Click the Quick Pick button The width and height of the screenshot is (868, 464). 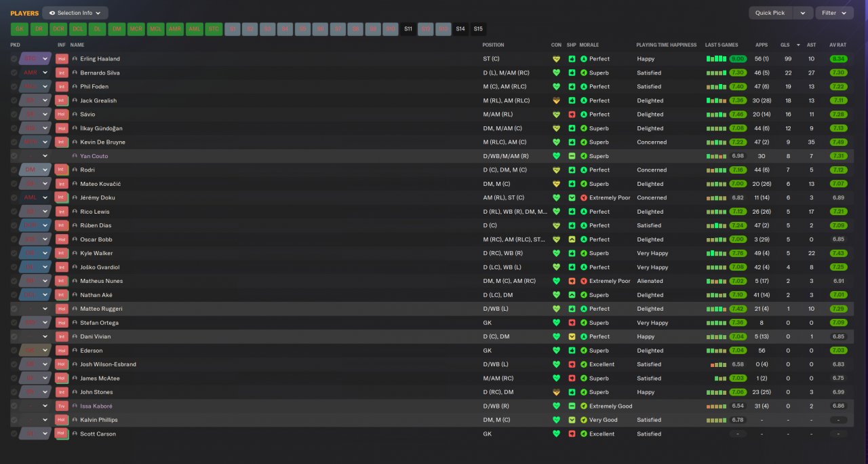(x=770, y=13)
